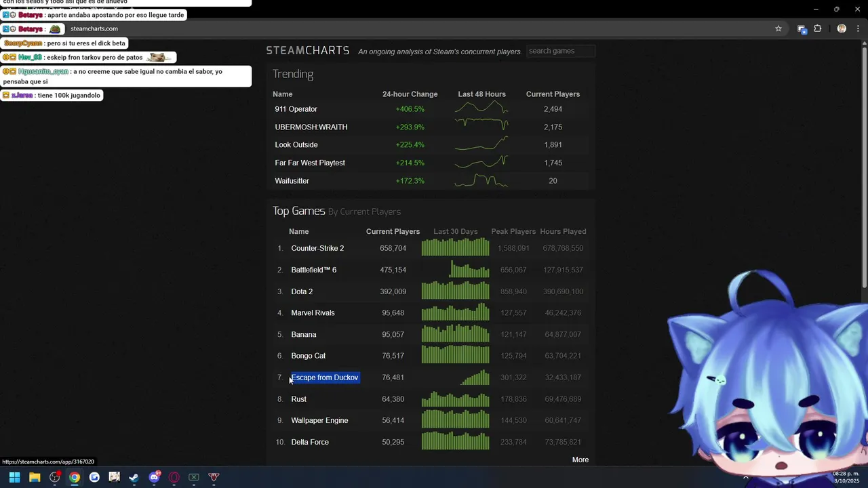Click Escape from Duckov's 30-day chart
This screenshot has width=868, height=488.
tap(475, 377)
